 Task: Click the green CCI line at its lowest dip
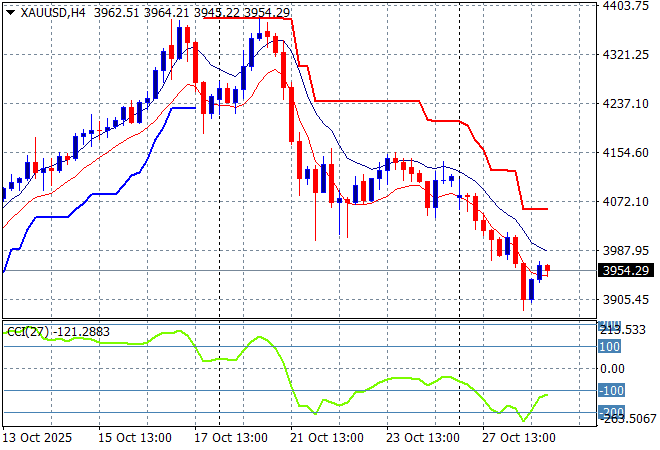point(522,419)
